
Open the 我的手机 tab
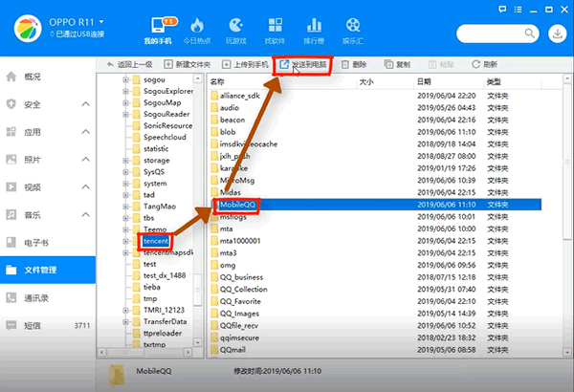pos(158,31)
